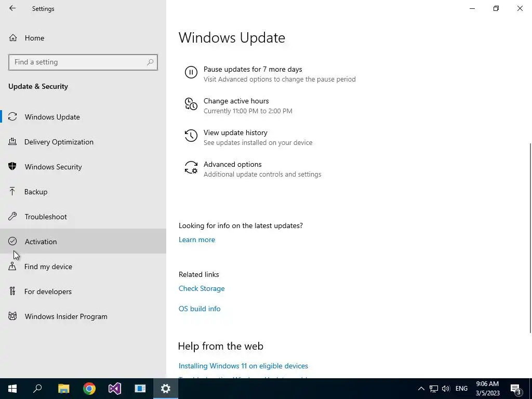Click 'See updates installed on your device' text
This screenshot has height=399, width=532.
click(258, 142)
